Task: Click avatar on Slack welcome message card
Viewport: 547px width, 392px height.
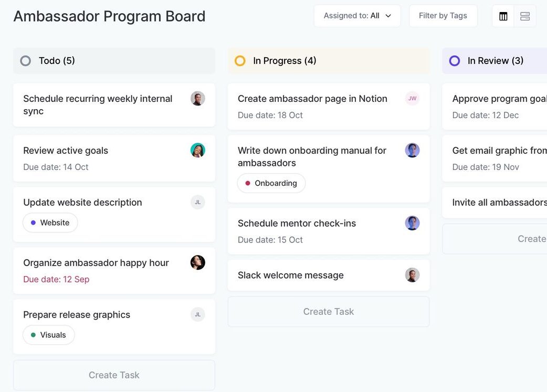Action: [x=412, y=275]
